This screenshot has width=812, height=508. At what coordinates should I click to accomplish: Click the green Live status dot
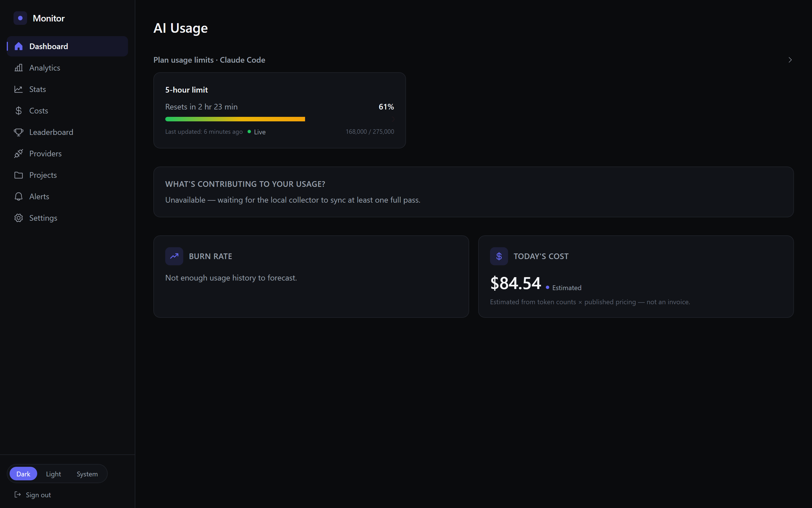[x=249, y=132]
